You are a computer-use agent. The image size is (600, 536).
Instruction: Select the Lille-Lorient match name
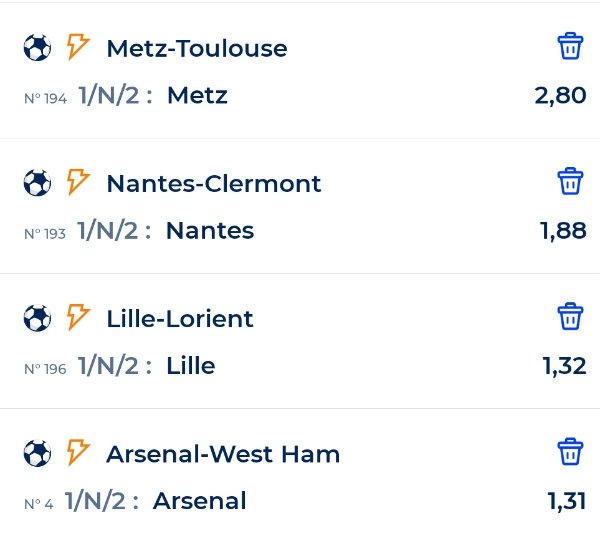[180, 319]
